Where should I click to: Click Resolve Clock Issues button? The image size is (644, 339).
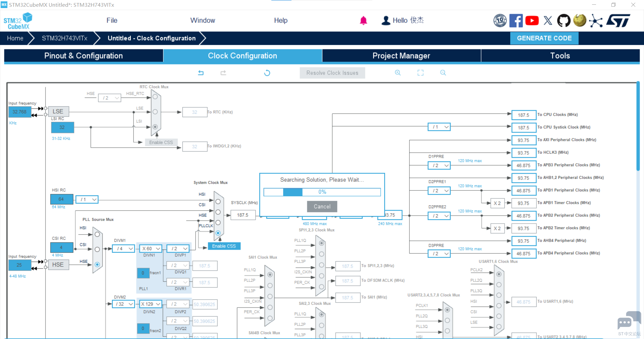tap(332, 73)
